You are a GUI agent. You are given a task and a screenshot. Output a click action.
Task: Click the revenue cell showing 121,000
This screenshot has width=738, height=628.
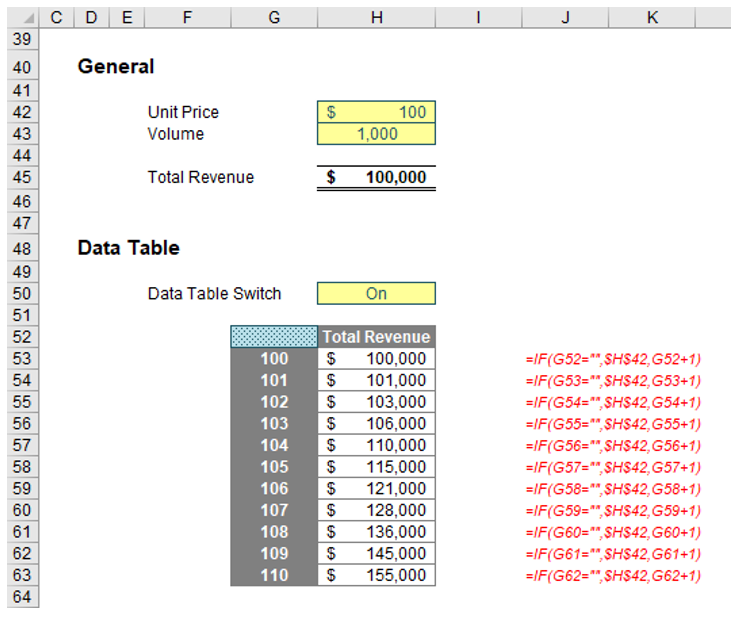[377, 488]
